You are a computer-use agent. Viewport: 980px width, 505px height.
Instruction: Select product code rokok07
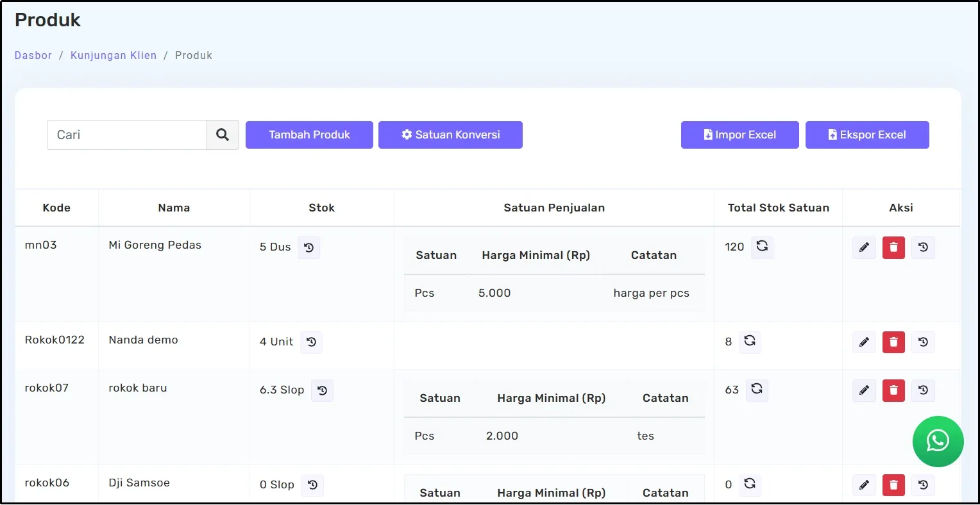click(x=46, y=388)
